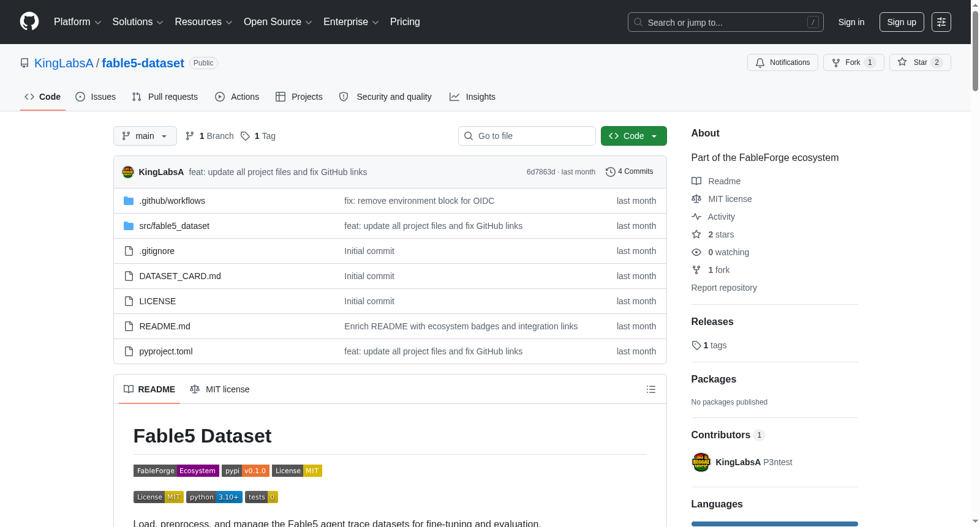Switch to the Projects tab
980x527 pixels.
299,97
